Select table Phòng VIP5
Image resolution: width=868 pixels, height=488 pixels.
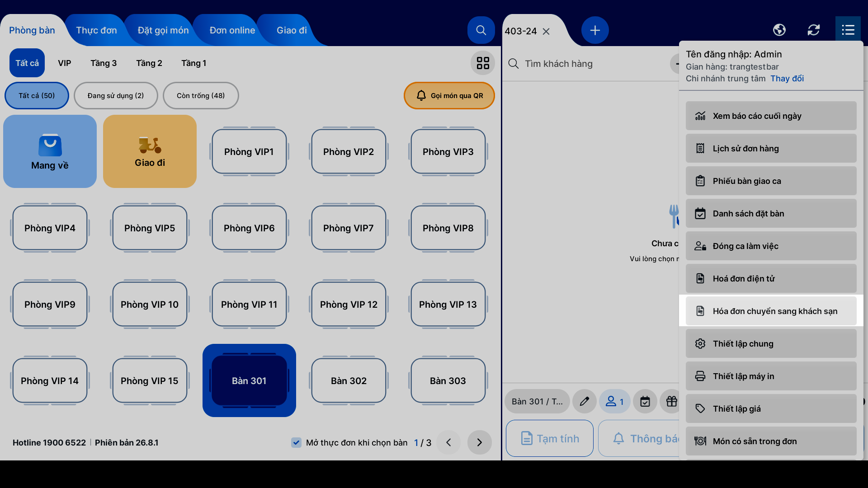(150, 228)
